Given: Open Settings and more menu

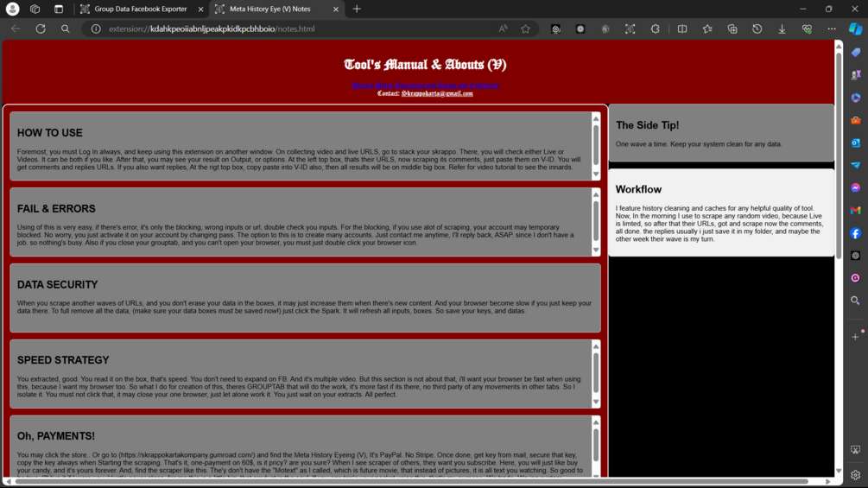Looking at the screenshot, I should [x=832, y=29].
